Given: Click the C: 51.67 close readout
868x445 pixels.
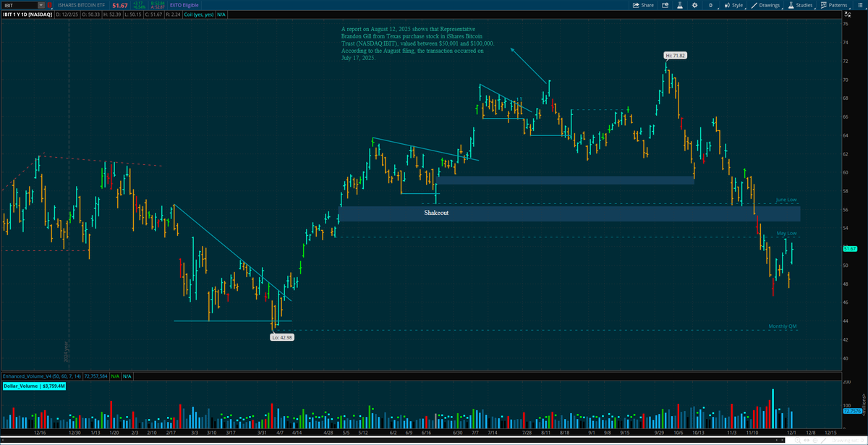Looking at the screenshot, I should pos(153,14).
